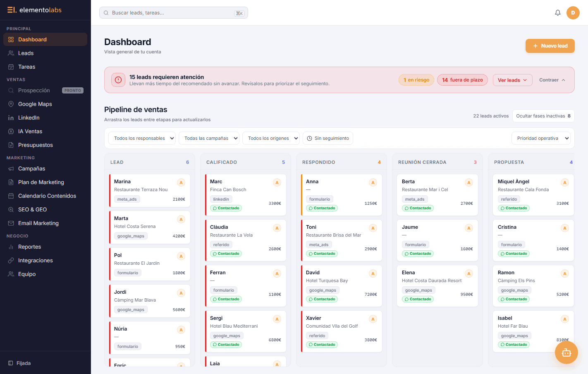Click the Prospección search icon in sidebar
This screenshot has height=374, width=588.
click(11, 91)
